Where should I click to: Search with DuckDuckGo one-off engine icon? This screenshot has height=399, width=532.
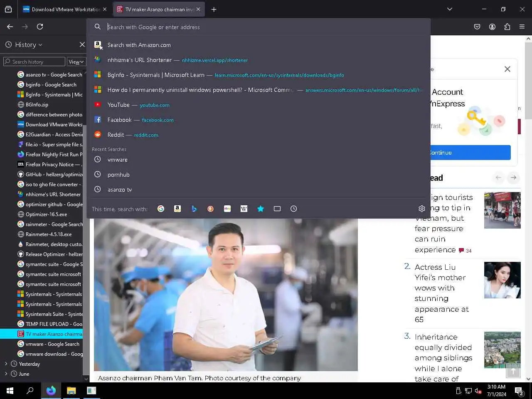(x=211, y=209)
